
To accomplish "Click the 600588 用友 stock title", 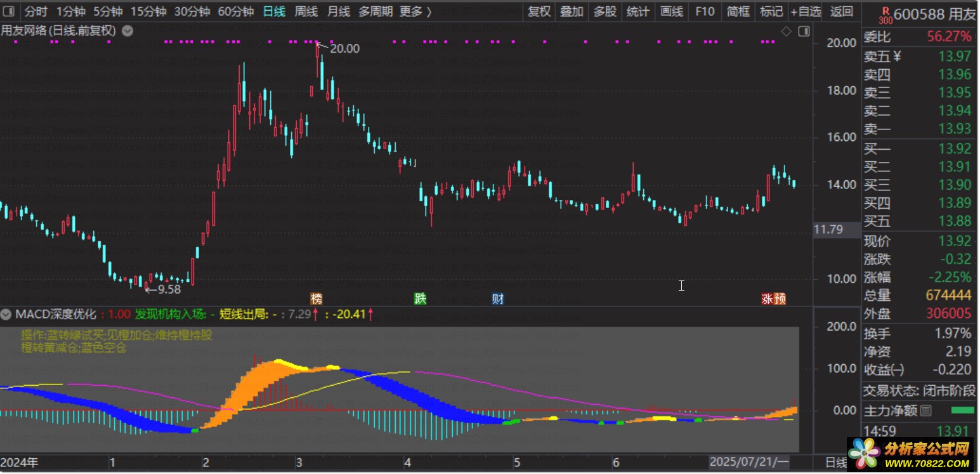I will 936,14.
